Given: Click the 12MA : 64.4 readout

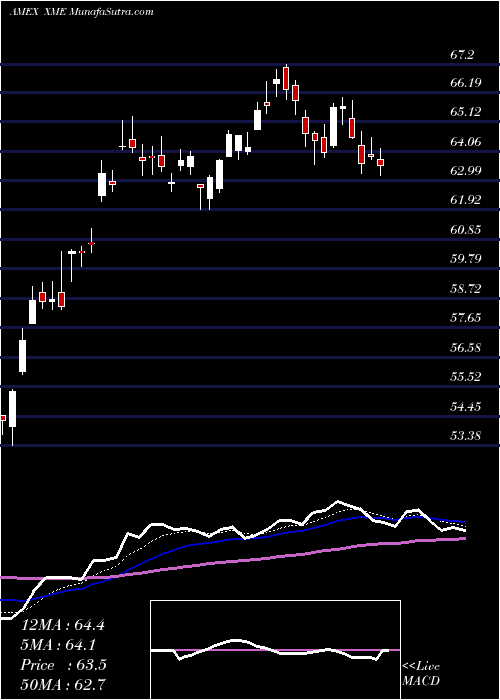Looking at the screenshot, I should click(x=63, y=625).
